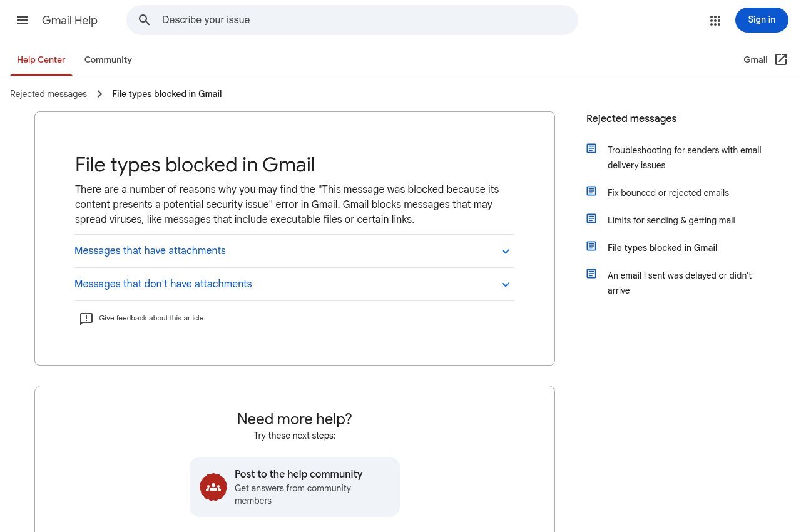Expand Messages that don't have attachments
Viewport: 801px width, 532px height.
294,284
